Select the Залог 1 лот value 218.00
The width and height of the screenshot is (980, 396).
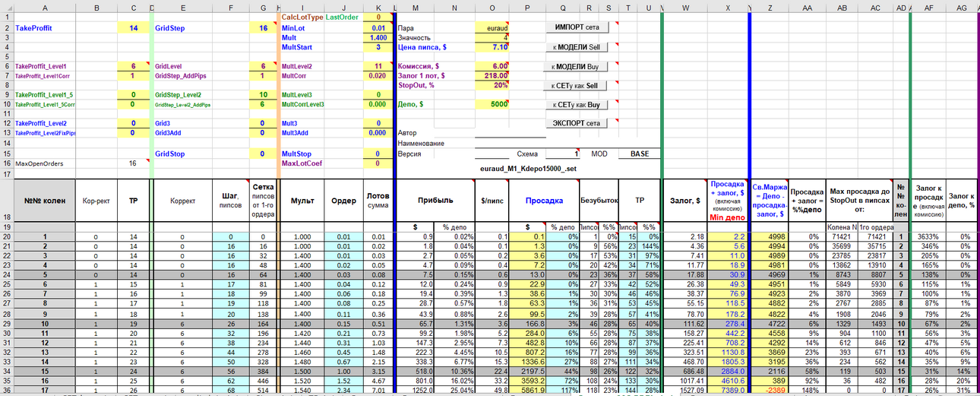click(x=492, y=75)
